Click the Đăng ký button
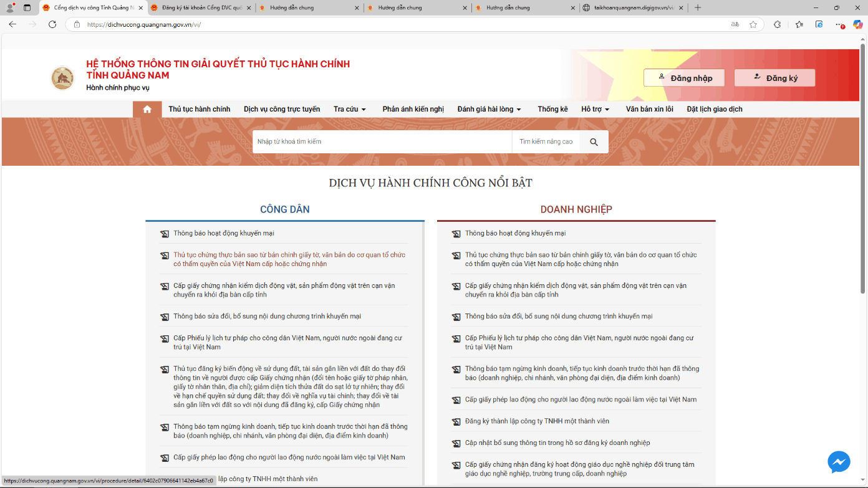 coord(774,78)
